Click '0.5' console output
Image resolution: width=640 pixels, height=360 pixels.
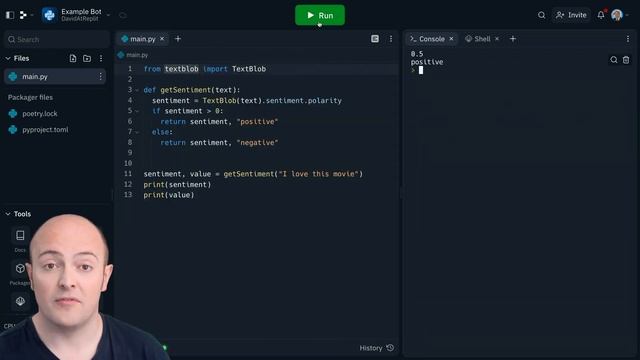[x=417, y=54]
